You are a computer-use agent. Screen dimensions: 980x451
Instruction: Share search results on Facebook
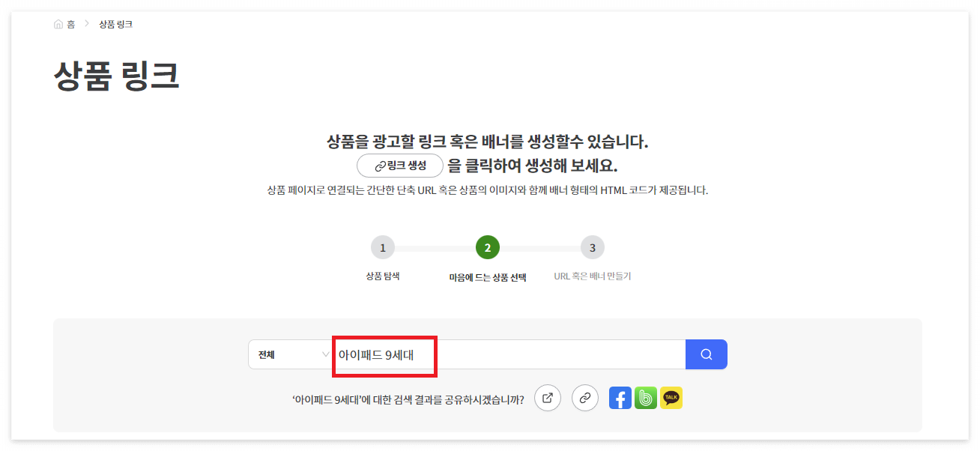pyautogui.click(x=620, y=398)
